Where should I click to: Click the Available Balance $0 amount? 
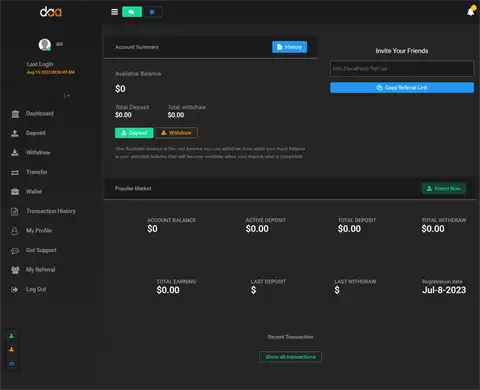[x=120, y=89]
